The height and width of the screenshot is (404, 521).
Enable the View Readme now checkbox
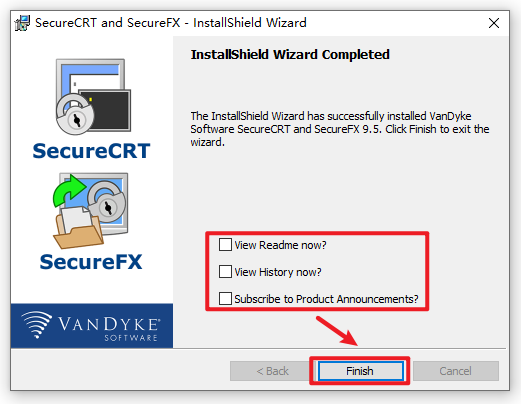225,244
